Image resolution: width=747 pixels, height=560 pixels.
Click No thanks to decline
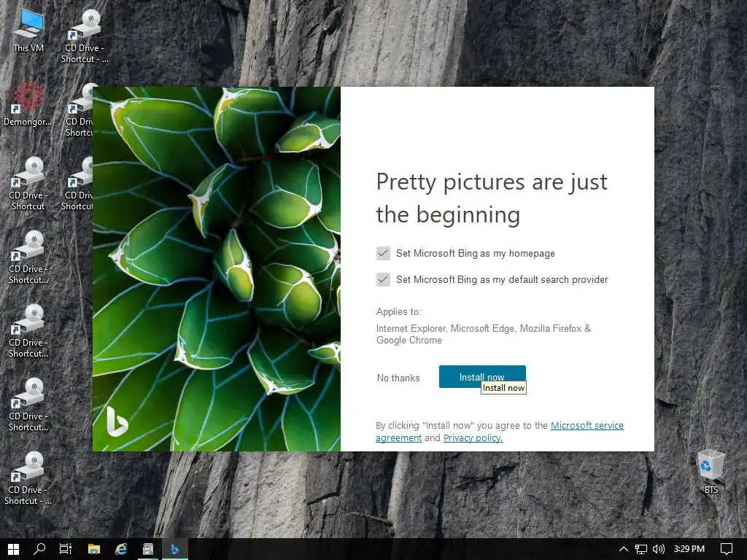pos(398,378)
